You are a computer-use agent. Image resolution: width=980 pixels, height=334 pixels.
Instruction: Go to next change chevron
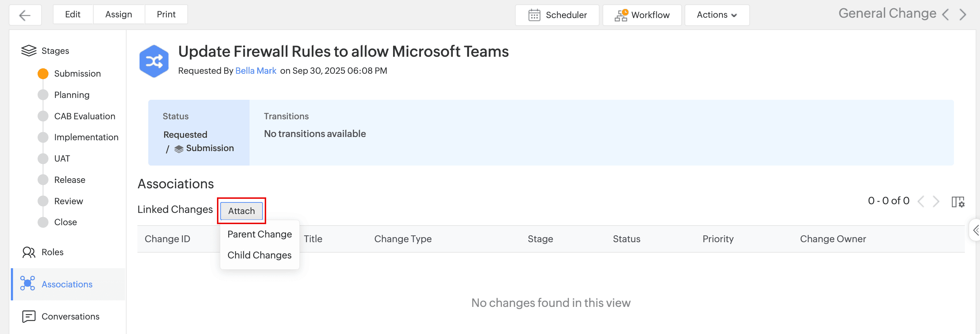[x=963, y=15]
